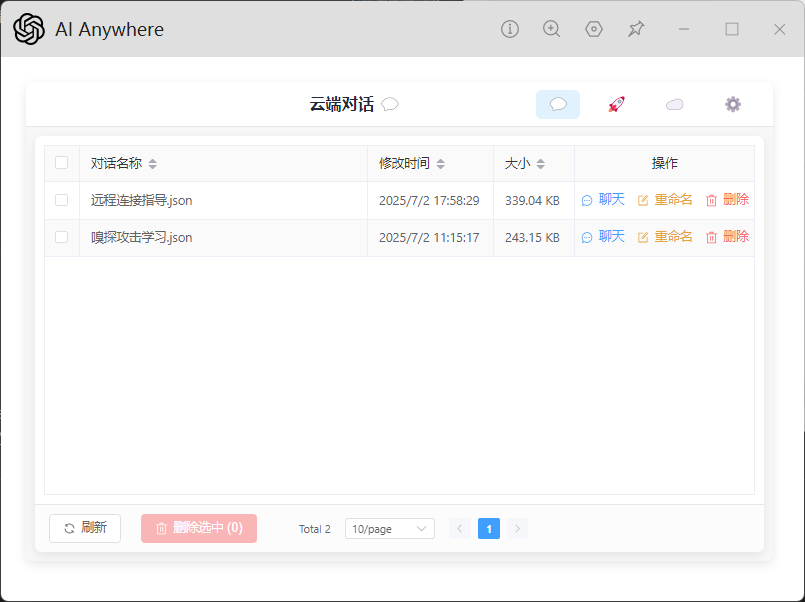
Task: Minimize the AI Anywhere window
Action: coord(684,29)
